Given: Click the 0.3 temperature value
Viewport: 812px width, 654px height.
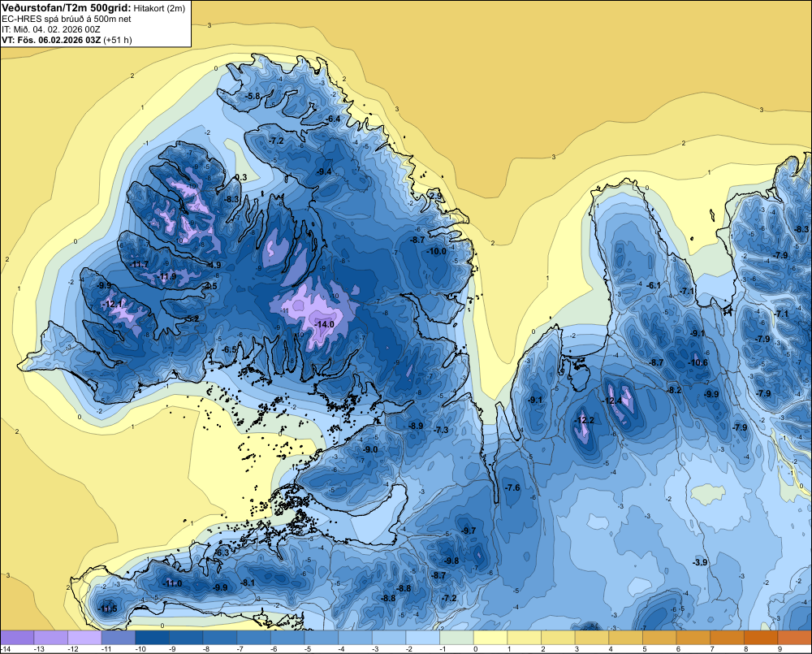Looking at the screenshot, I should tap(241, 177).
